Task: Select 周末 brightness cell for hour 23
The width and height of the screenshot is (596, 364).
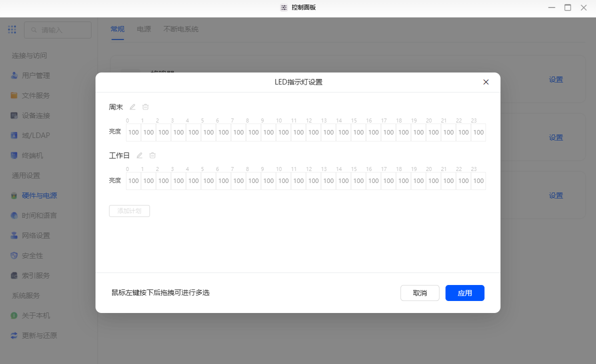Action: 478,132
